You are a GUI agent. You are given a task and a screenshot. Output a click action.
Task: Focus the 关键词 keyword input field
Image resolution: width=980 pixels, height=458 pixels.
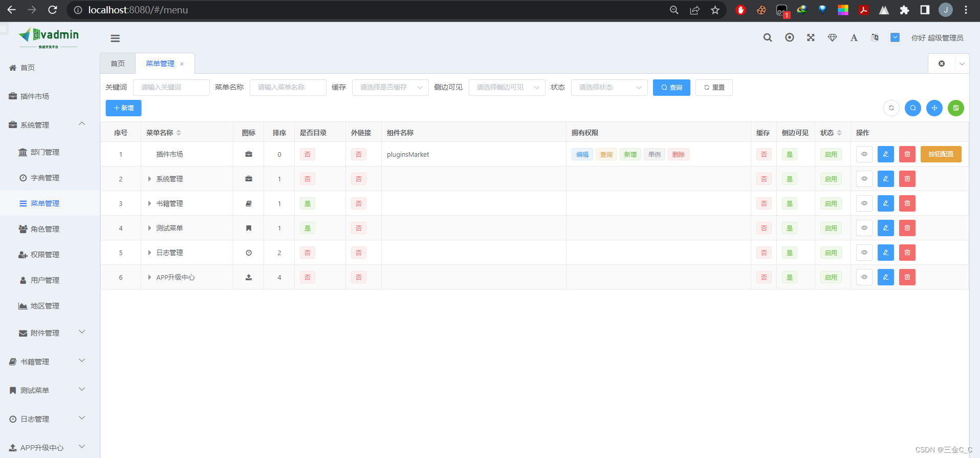click(x=171, y=88)
